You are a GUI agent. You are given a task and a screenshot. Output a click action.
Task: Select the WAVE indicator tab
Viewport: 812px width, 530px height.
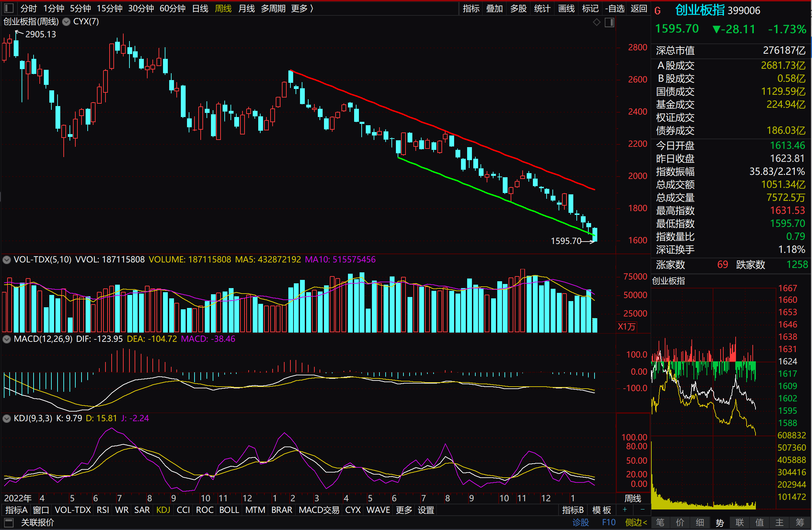[378, 510]
